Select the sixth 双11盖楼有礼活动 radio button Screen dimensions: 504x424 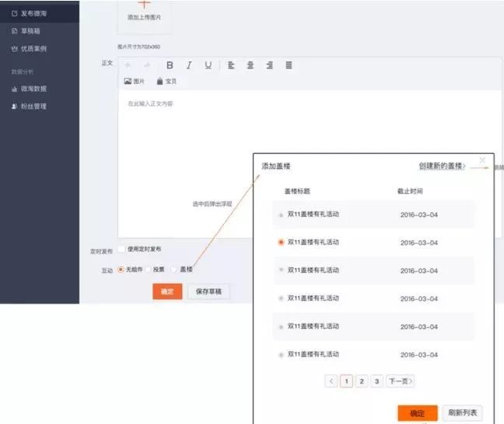281,355
